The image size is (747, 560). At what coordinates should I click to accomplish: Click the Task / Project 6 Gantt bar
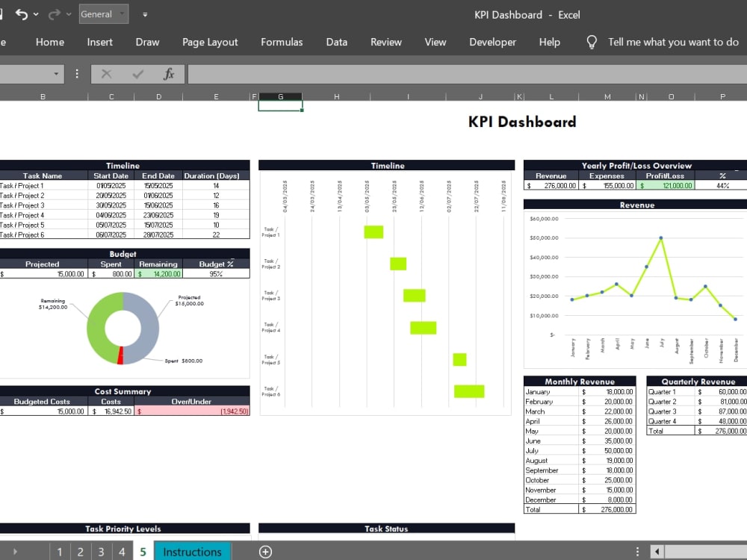click(x=469, y=391)
